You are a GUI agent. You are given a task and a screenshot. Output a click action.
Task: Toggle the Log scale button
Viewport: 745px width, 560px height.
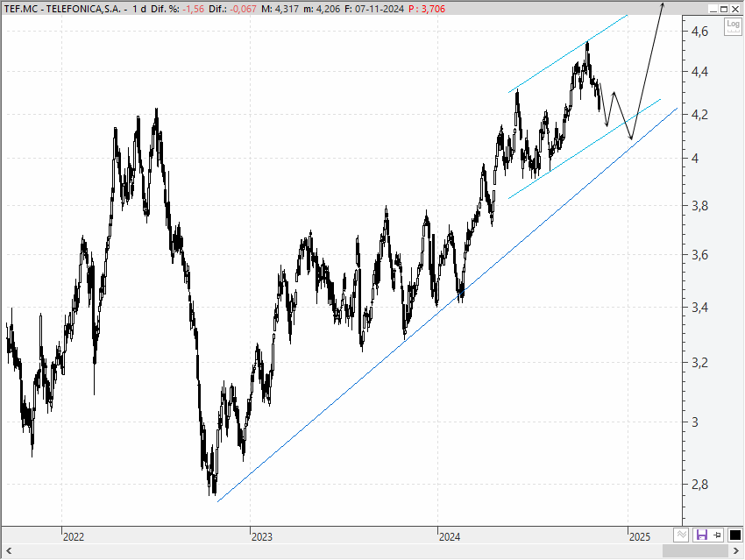pos(733,26)
